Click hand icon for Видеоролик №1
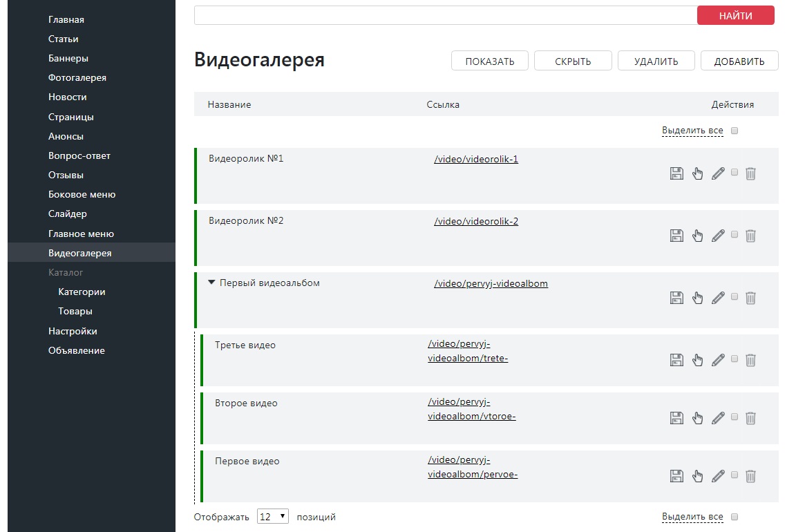The image size is (805, 532). [697, 173]
